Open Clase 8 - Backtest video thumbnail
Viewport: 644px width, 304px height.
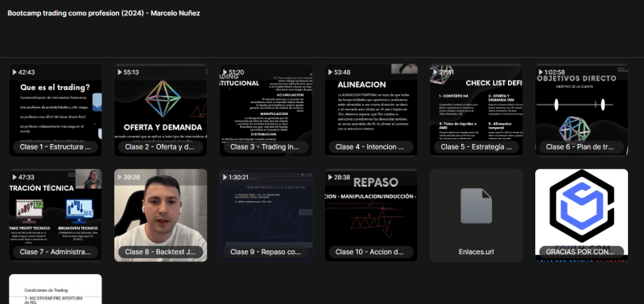tap(160, 216)
